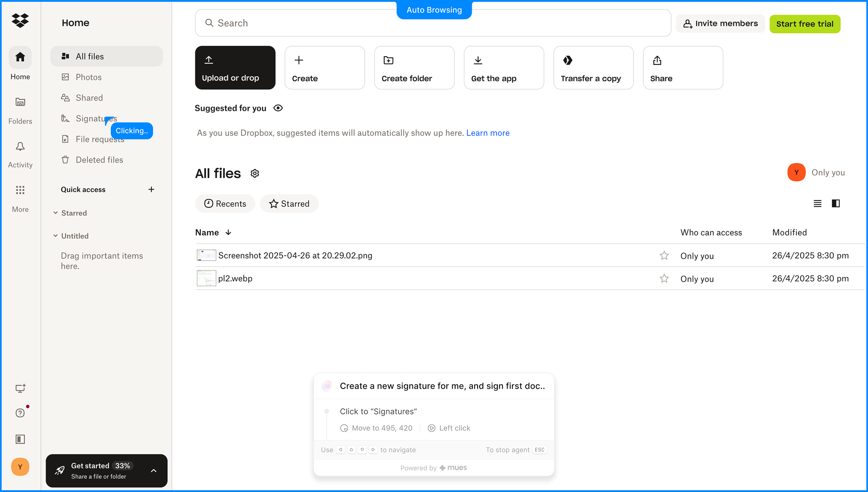Star the Screenshot 2025-04-26 file

click(x=664, y=256)
